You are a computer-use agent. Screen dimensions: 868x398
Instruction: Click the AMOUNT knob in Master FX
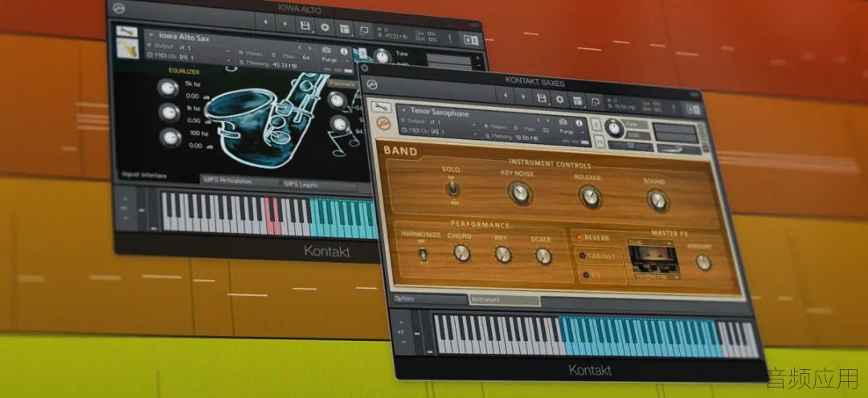click(x=703, y=262)
